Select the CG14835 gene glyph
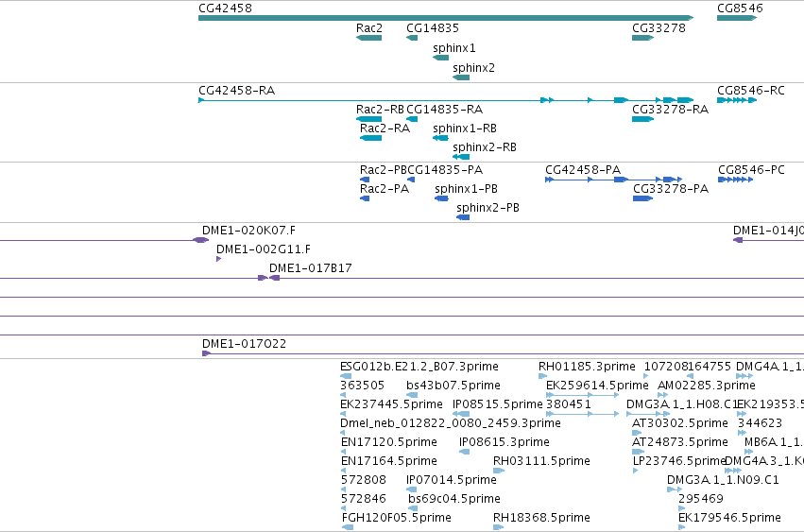The width and height of the screenshot is (804, 532). point(412,38)
